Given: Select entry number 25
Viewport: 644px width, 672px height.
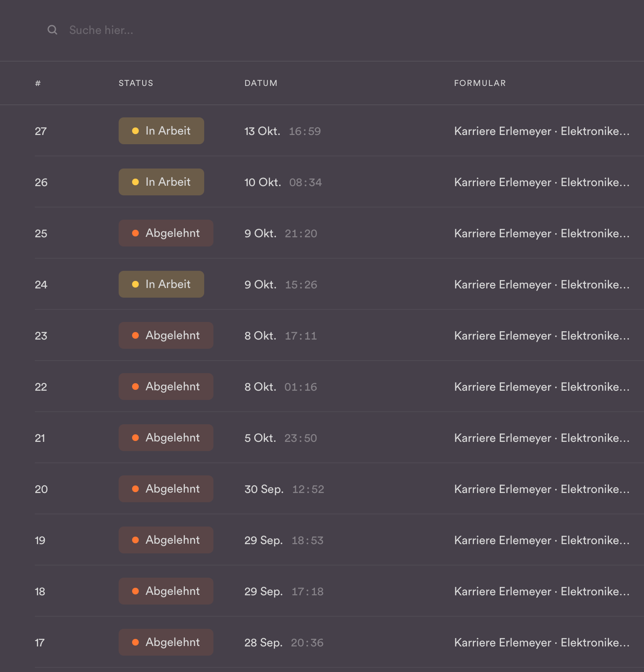Looking at the screenshot, I should click(41, 234).
